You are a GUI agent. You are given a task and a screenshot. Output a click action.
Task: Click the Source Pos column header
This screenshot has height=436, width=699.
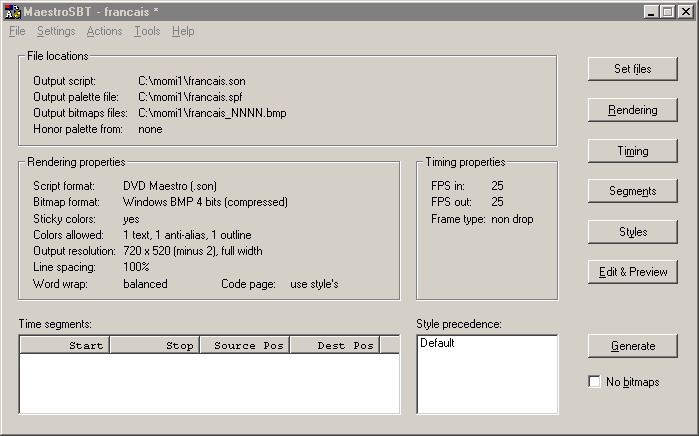(x=245, y=345)
